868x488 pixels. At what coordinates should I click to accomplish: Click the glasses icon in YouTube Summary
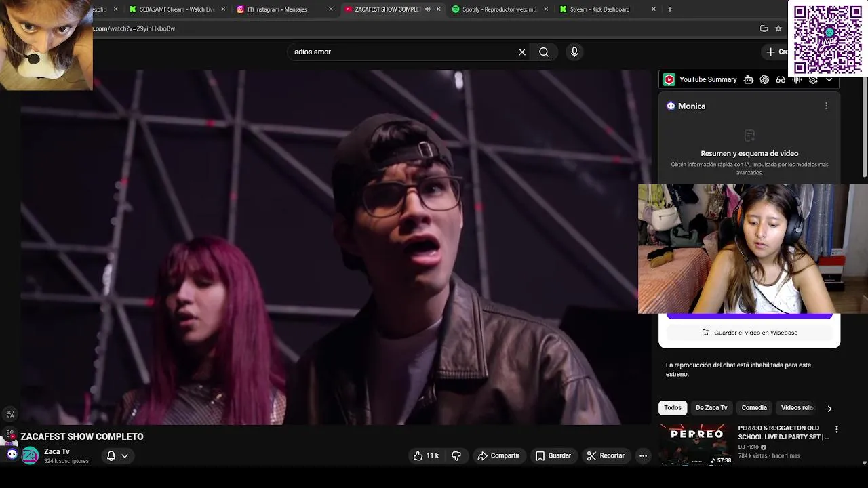[781, 79]
